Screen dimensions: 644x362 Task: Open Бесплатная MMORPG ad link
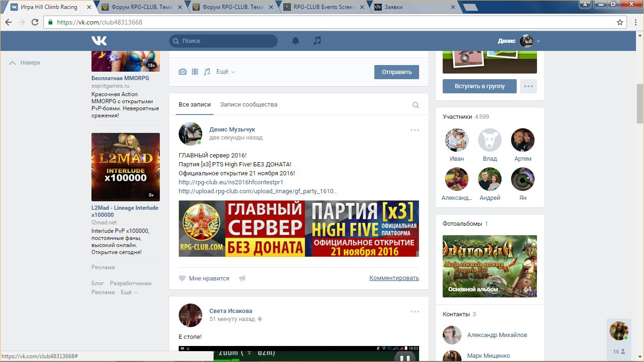tap(120, 78)
